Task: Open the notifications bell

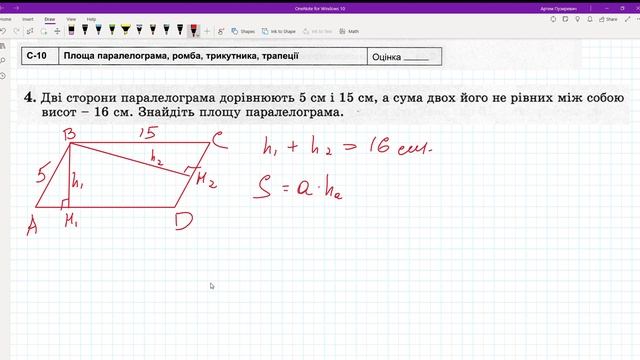Action: pos(590,19)
